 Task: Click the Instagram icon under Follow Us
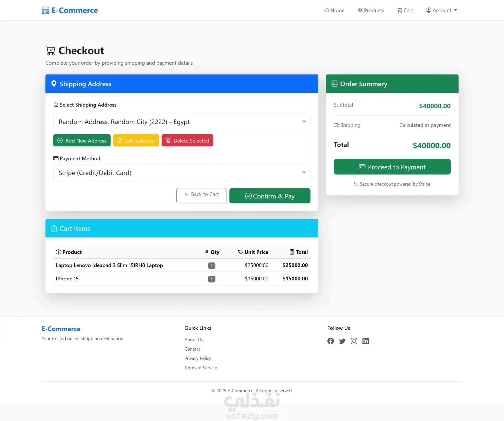[x=354, y=341]
